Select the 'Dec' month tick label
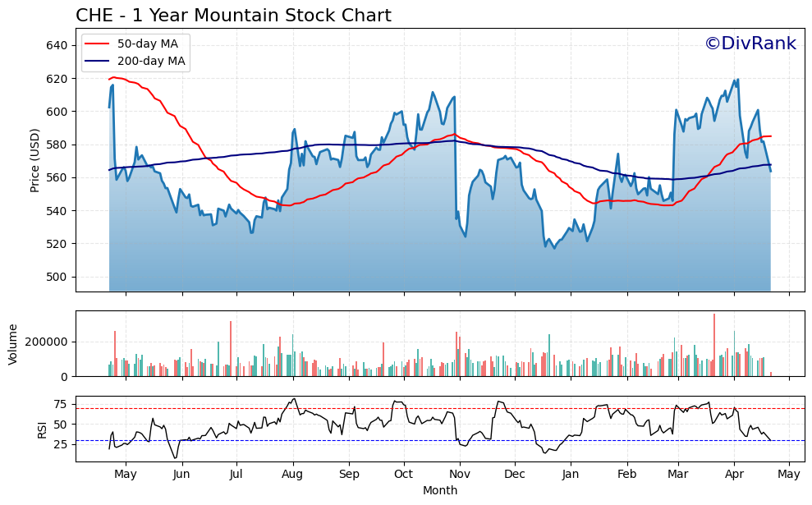Image resolution: width=812 pixels, height=505 pixels. tap(515, 475)
